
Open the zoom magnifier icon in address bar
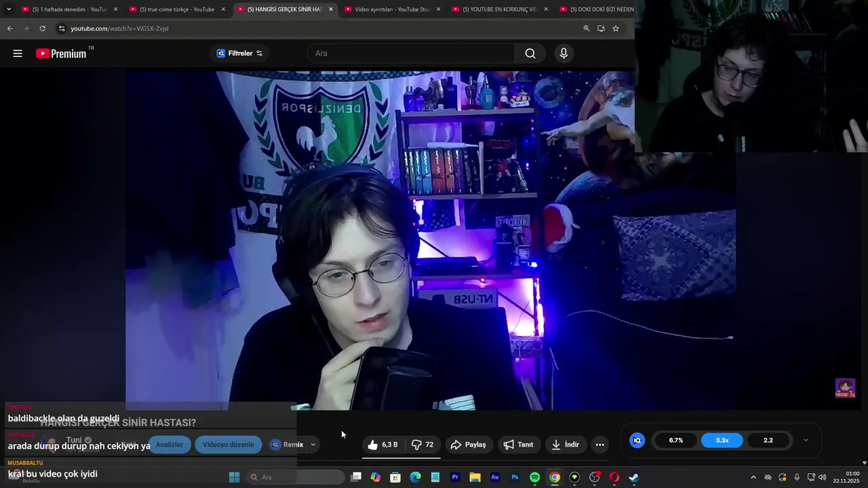click(x=587, y=28)
